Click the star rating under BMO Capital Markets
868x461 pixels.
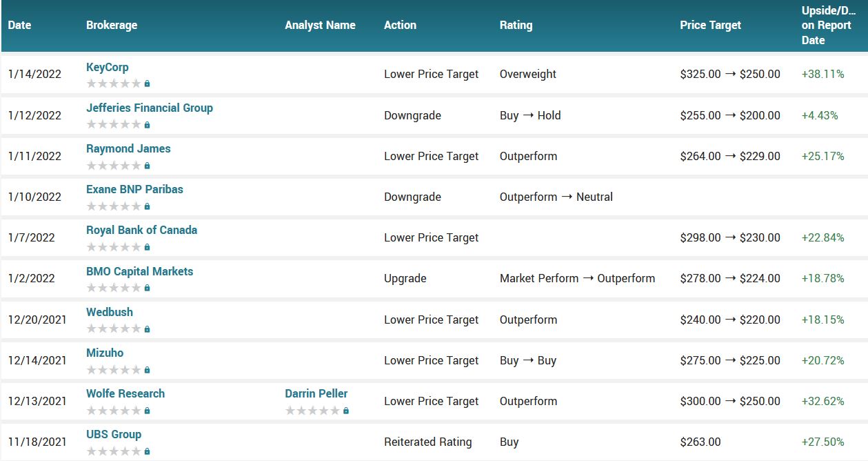pyautogui.click(x=114, y=288)
